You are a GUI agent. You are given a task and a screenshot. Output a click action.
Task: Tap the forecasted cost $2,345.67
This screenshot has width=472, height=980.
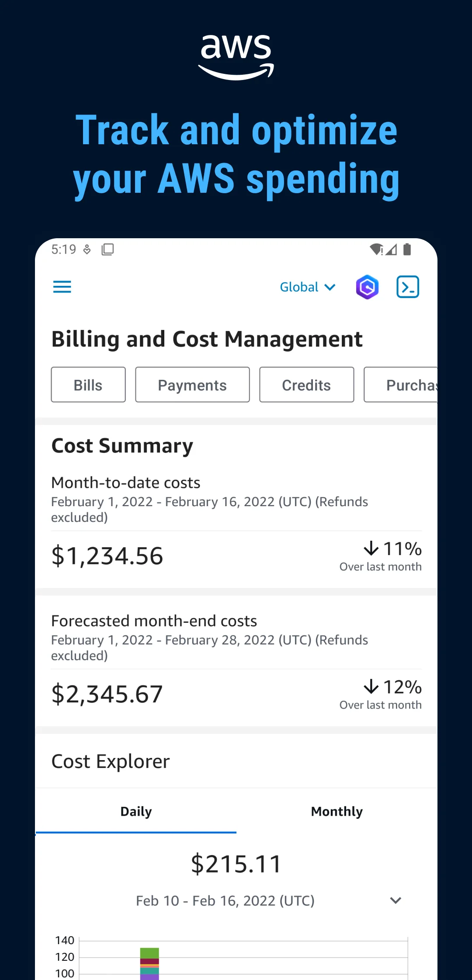point(107,694)
